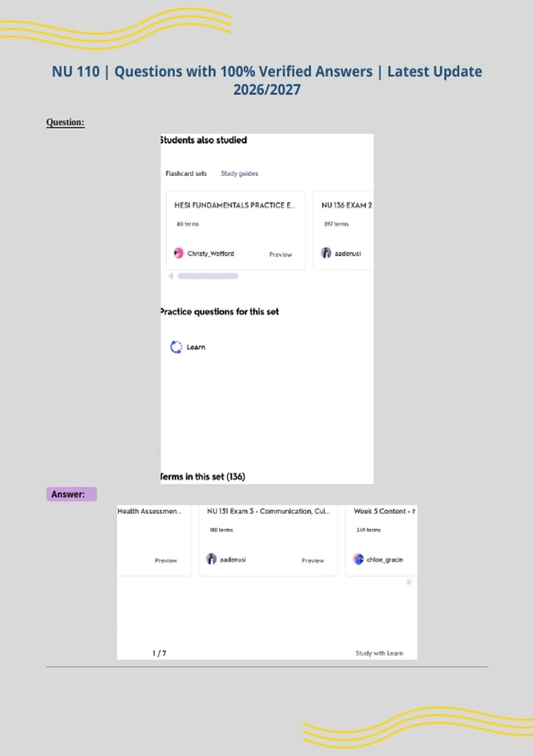Image resolution: width=534 pixels, height=756 pixels.
Task: Click aadenusi avatar on NU 136 card
Action: 326,253
